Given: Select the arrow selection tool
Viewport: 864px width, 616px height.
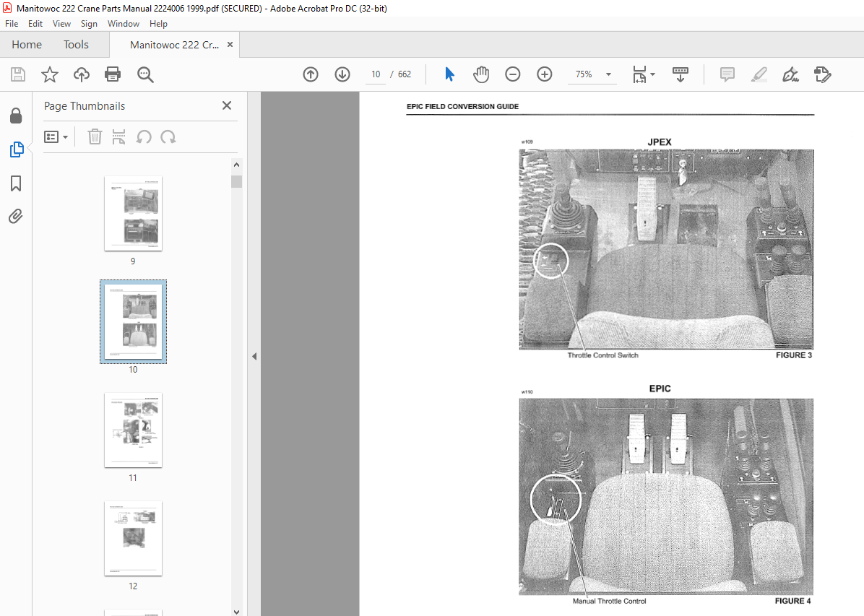Looking at the screenshot, I should 449,74.
